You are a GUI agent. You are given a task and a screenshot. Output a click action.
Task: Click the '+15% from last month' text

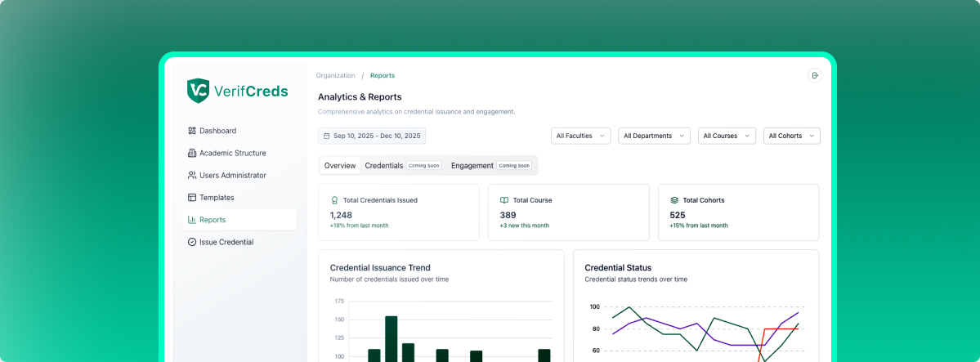(699, 226)
